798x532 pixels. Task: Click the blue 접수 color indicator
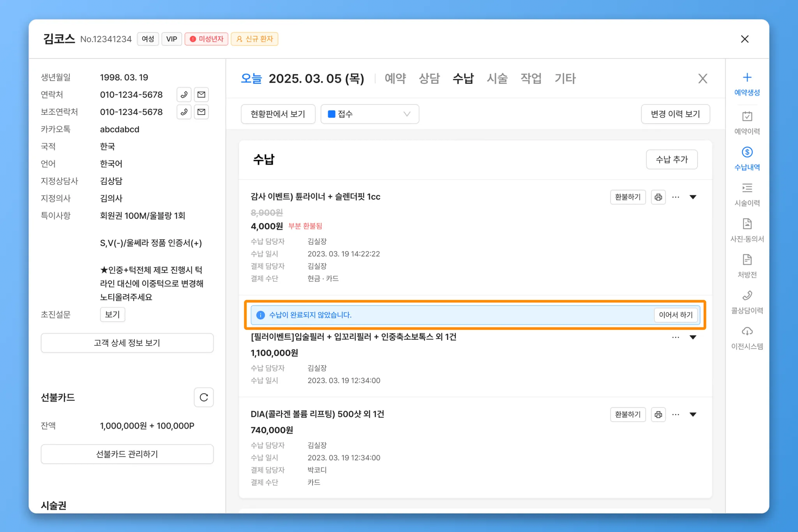332,114
